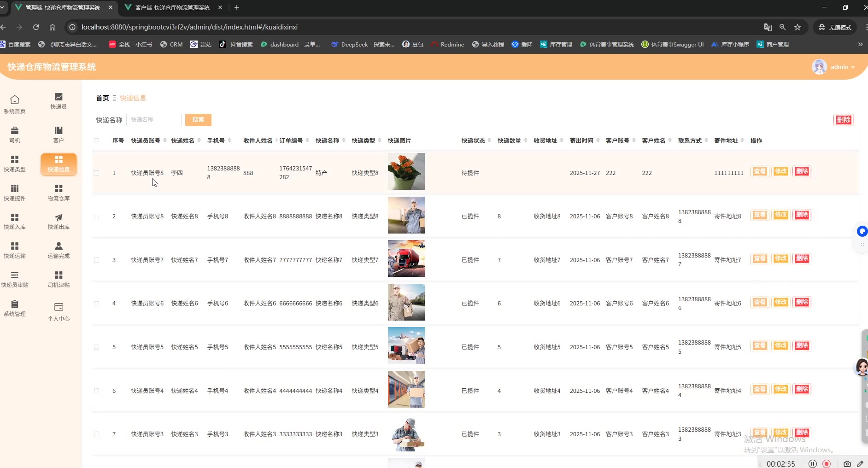Open the browser zoom magnifier icon
This screenshot has width=868, height=468.
click(782, 27)
